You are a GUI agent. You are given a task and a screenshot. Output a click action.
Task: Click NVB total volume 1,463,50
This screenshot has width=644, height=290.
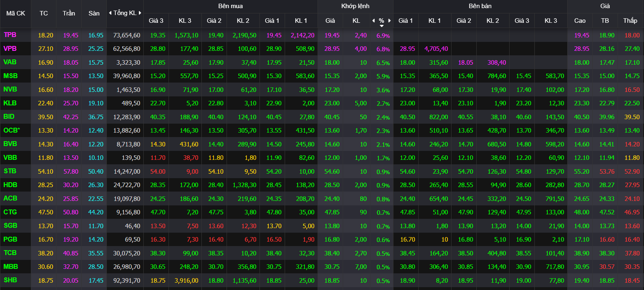pos(128,90)
